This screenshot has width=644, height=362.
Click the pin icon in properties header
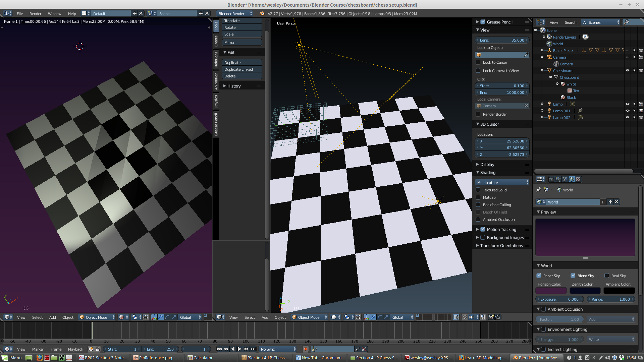[539, 190]
